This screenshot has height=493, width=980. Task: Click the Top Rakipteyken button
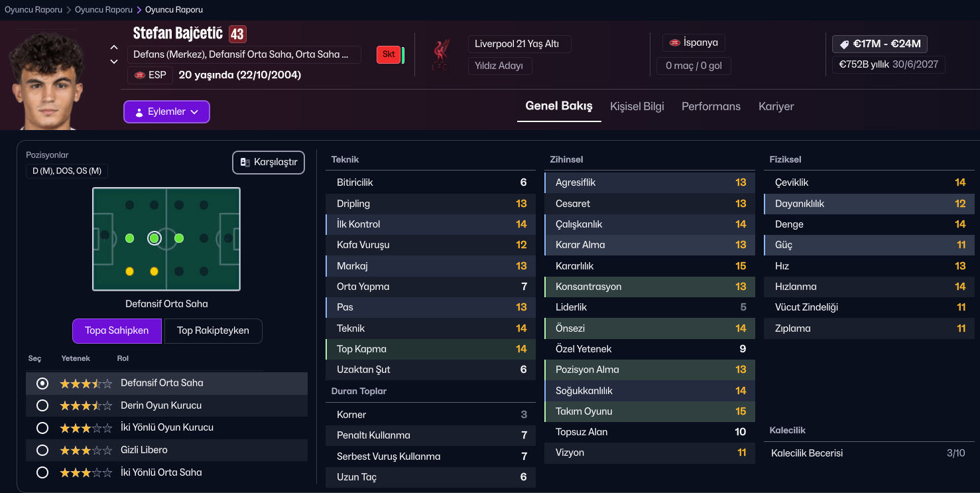point(213,330)
